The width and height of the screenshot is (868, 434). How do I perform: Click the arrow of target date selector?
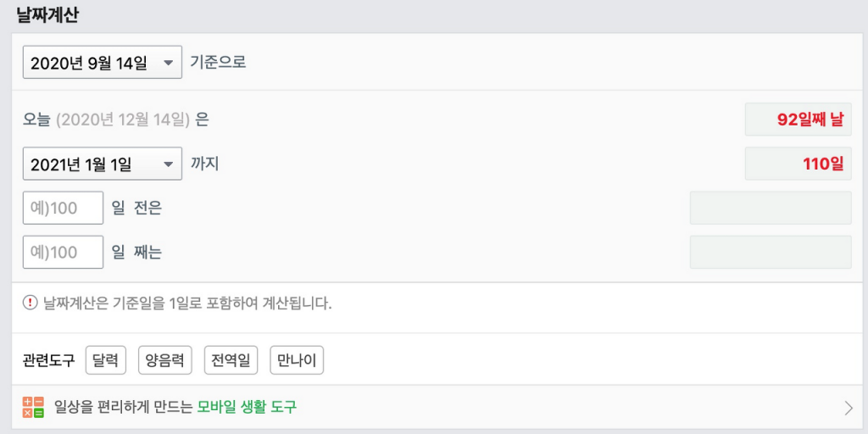click(169, 164)
